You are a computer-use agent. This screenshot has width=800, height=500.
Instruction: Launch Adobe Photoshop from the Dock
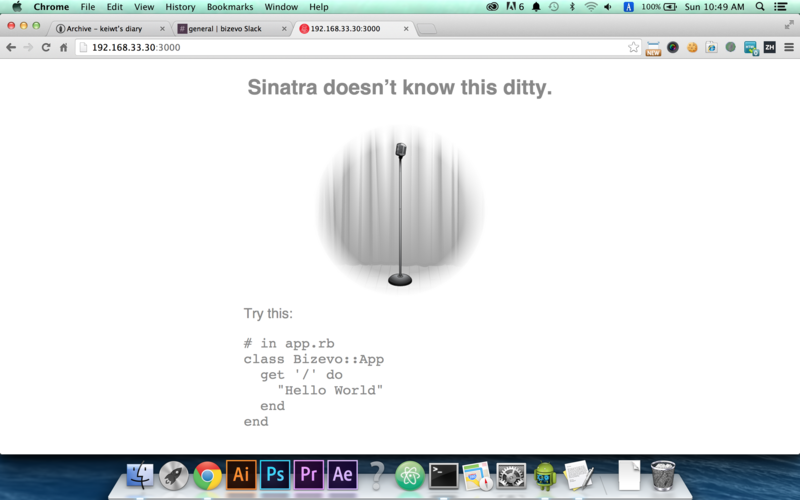[x=275, y=475]
